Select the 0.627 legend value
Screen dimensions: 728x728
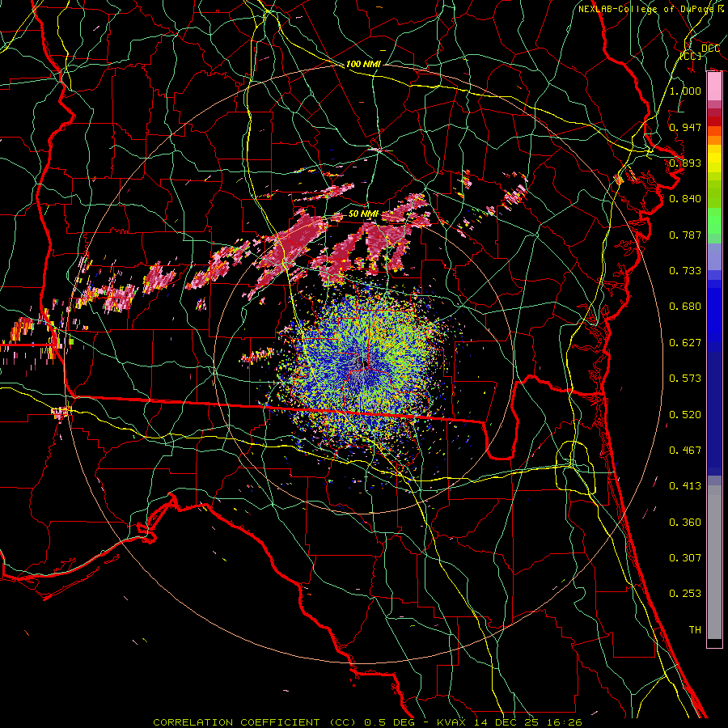pos(685,342)
